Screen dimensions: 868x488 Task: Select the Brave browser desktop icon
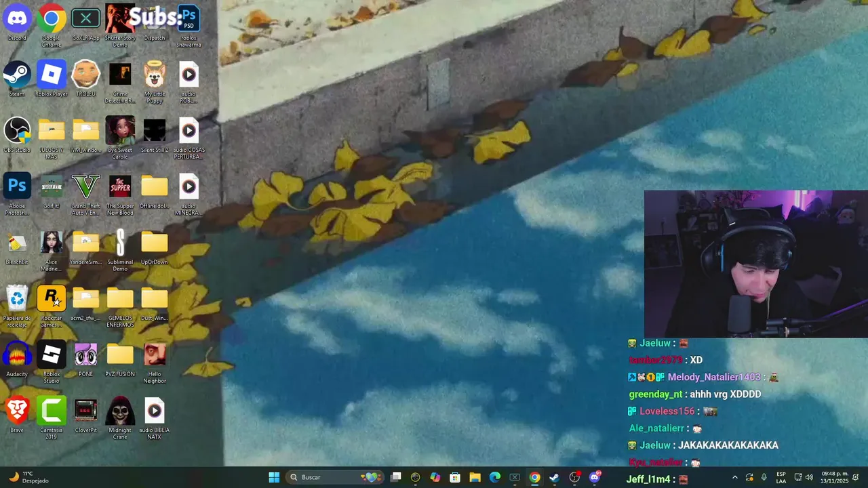[17, 415]
